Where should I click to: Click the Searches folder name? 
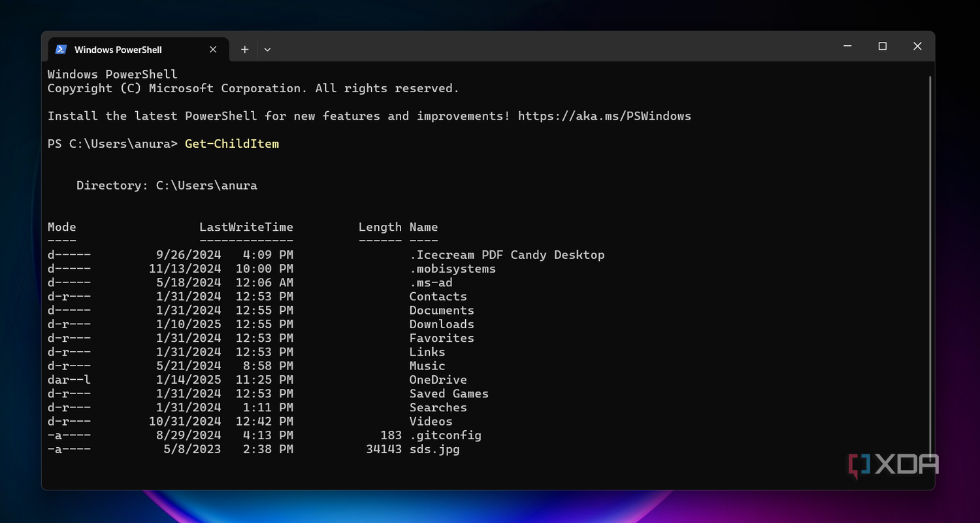438,407
